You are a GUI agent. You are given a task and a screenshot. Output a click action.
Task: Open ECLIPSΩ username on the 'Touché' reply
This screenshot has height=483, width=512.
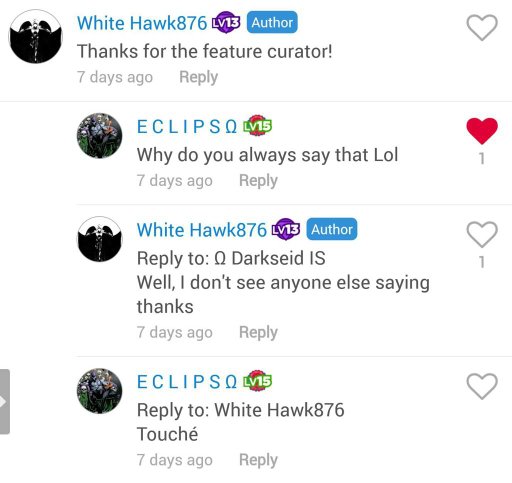187,381
